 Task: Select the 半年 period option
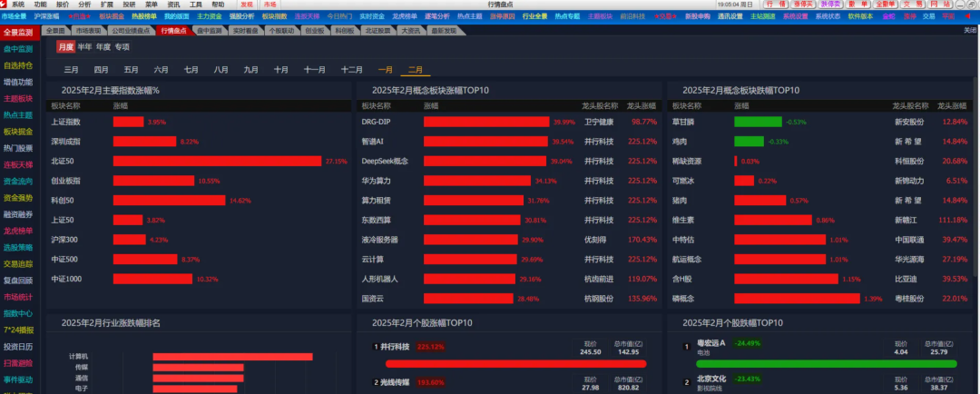pos(84,46)
